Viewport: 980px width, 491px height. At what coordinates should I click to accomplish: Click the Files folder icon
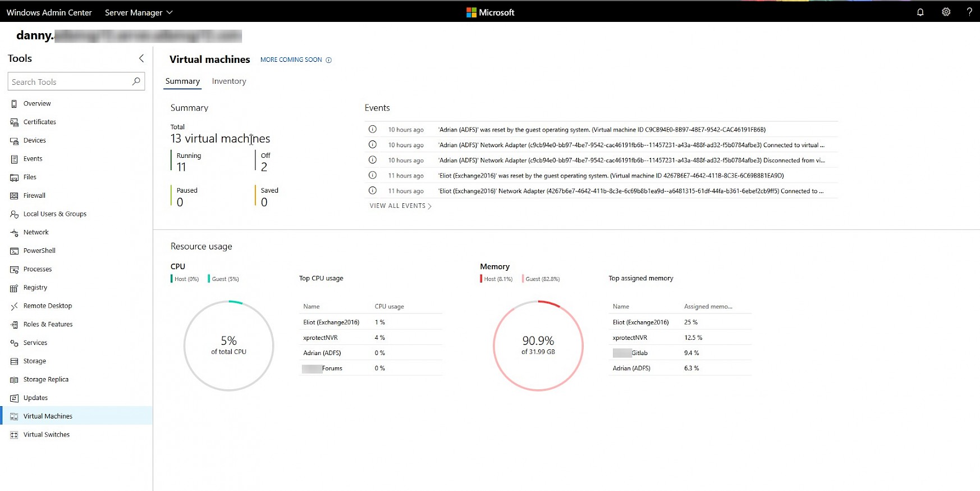tap(14, 178)
